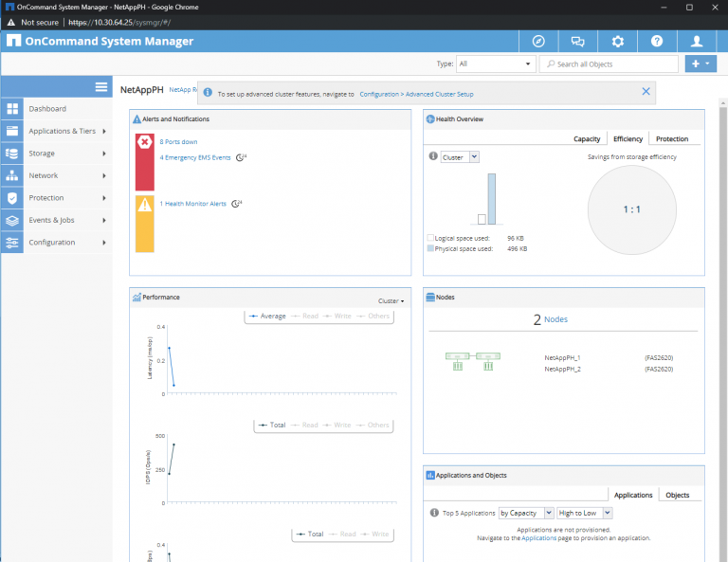This screenshot has height=562, width=728.
Task: Open the 4 Emergency EMS Events link
Action: click(195, 157)
